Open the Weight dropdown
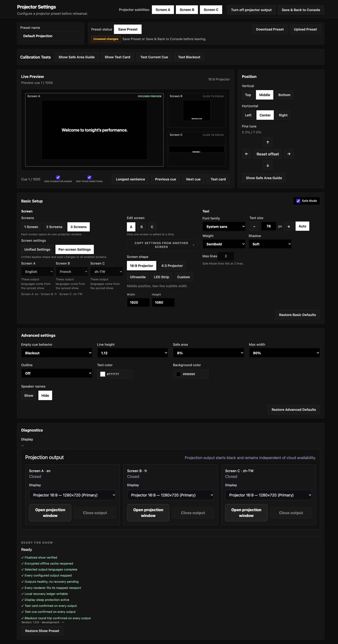The width and height of the screenshot is (338, 644). pos(224,244)
